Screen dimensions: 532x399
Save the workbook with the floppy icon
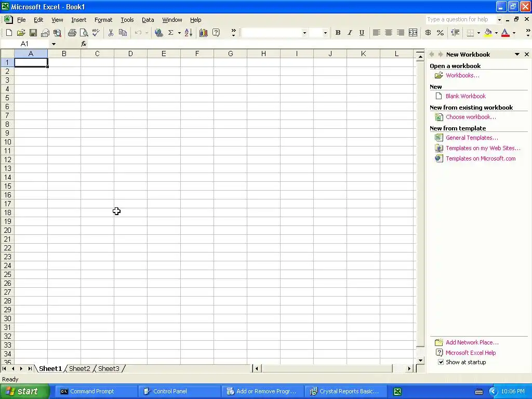33,33
